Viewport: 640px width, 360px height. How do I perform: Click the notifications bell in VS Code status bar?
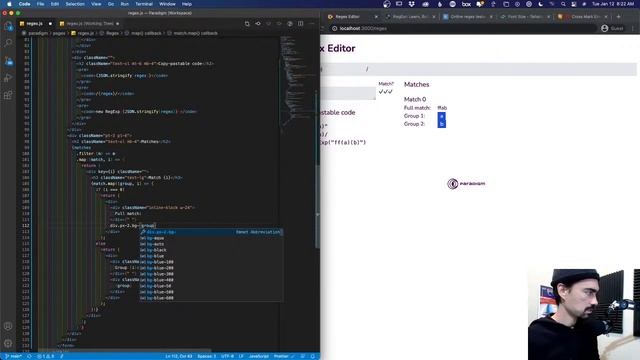click(x=313, y=356)
